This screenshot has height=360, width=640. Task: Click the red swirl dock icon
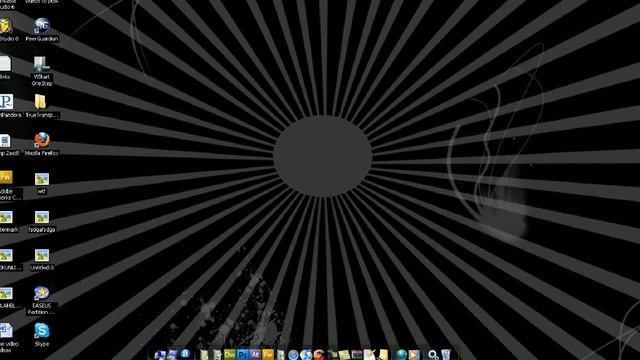pyautogui.click(x=319, y=355)
